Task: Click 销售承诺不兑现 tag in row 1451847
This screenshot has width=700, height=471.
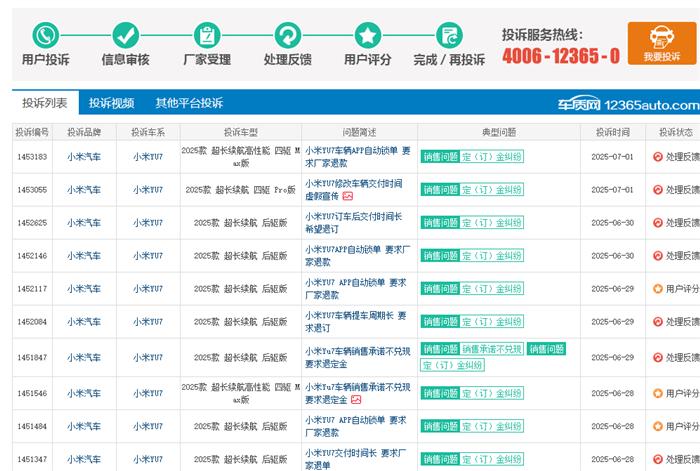Action: [x=492, y=349]
